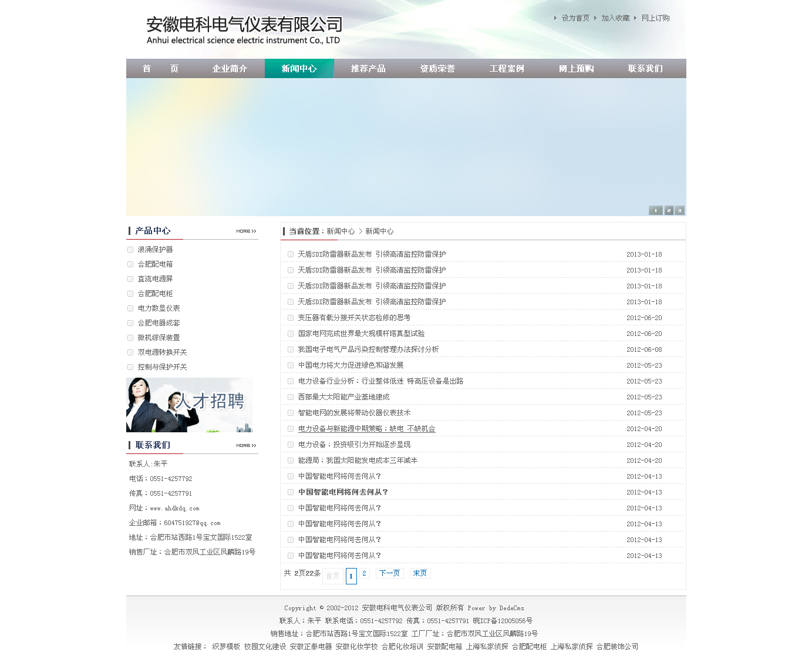Image resolution: width=812 pixels, height=659 pixels.
Task: Show banner slide 3
Action: pos(679,210)
